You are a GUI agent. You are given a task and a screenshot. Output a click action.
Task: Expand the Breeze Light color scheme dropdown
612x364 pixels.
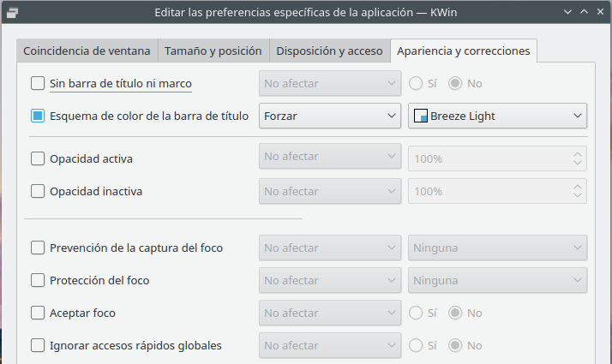tap(497, 116)
